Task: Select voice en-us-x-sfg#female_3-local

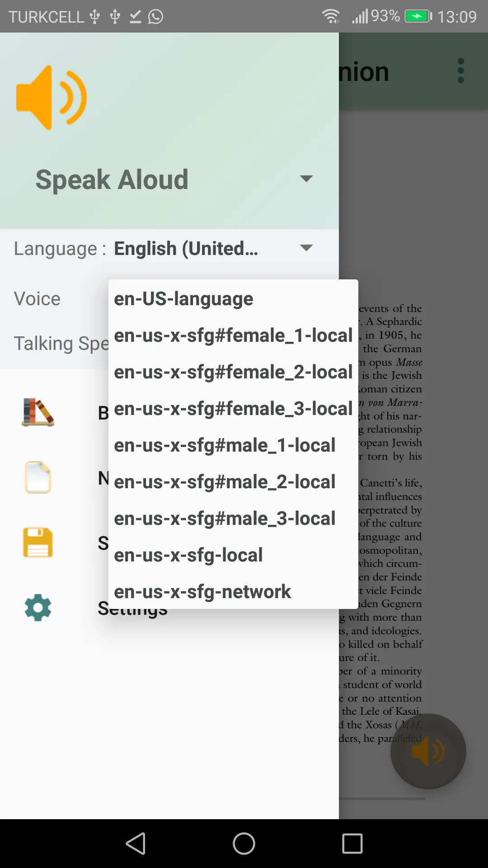Action: coord(233,408)
